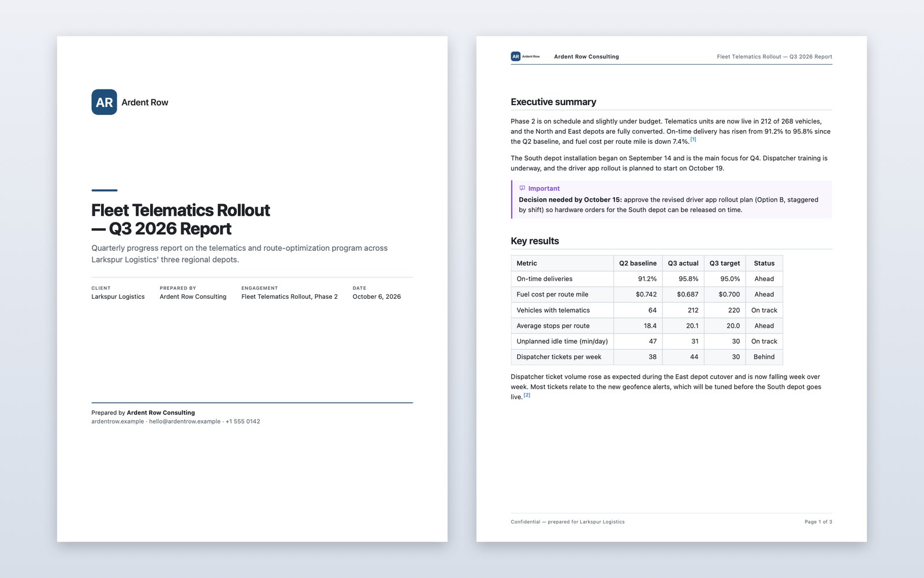Screen dimensions: 924x578
Task: Click the client value 'Larkspur Logistics'
Action: tap(118, 297)
